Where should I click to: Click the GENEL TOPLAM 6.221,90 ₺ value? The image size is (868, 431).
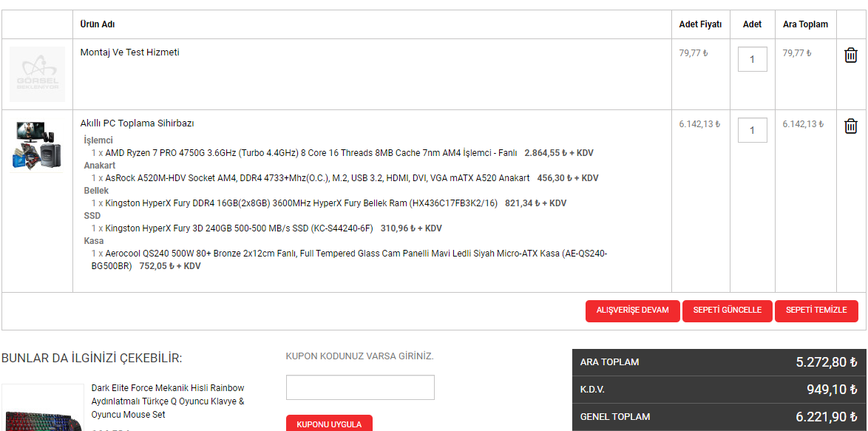point(827,417)
